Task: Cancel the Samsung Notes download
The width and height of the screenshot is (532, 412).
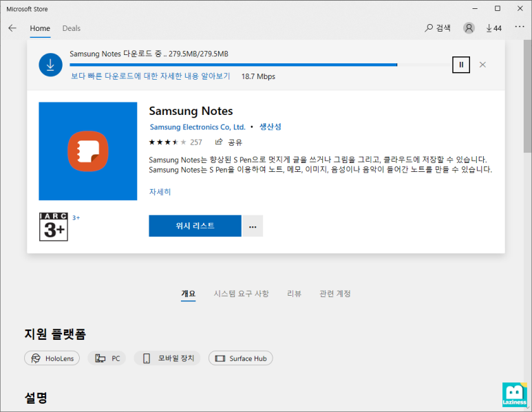Action: click(482, 65)
